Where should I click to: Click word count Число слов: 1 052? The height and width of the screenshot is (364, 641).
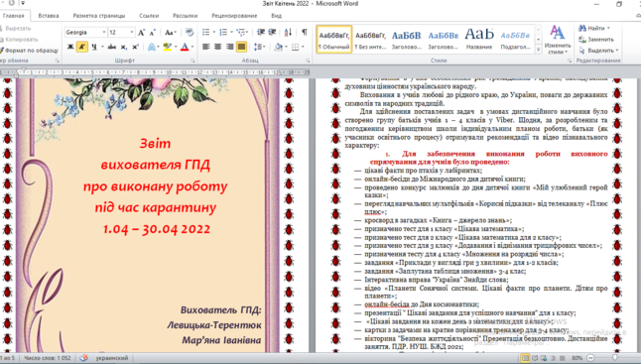coord(48,358)
